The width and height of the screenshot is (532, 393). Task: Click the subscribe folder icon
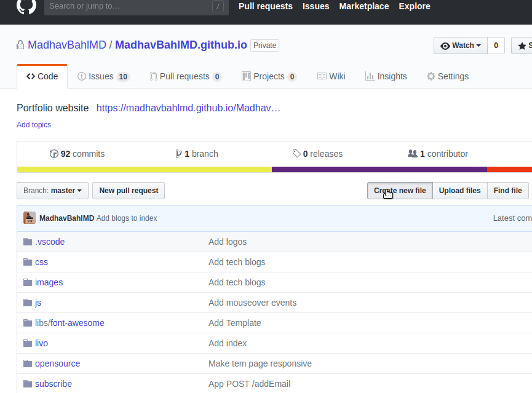point(27,384)
